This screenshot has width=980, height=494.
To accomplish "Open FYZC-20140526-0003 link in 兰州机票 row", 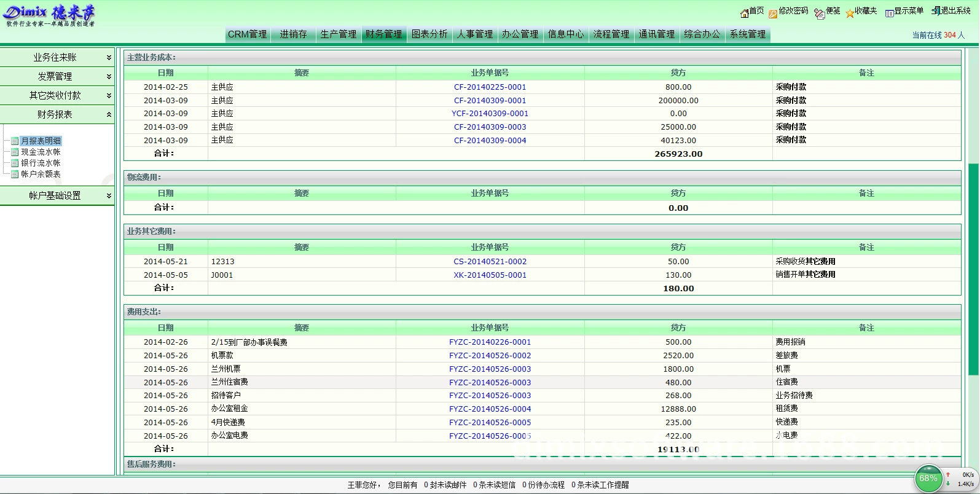I will click(x=490, y=369).
